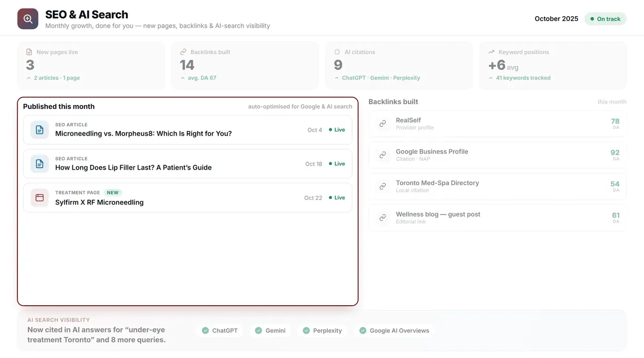The width and height of the screenshot is (644, 358).
Task: Click the up caret beside 2 articles
Action: (29, 78)
